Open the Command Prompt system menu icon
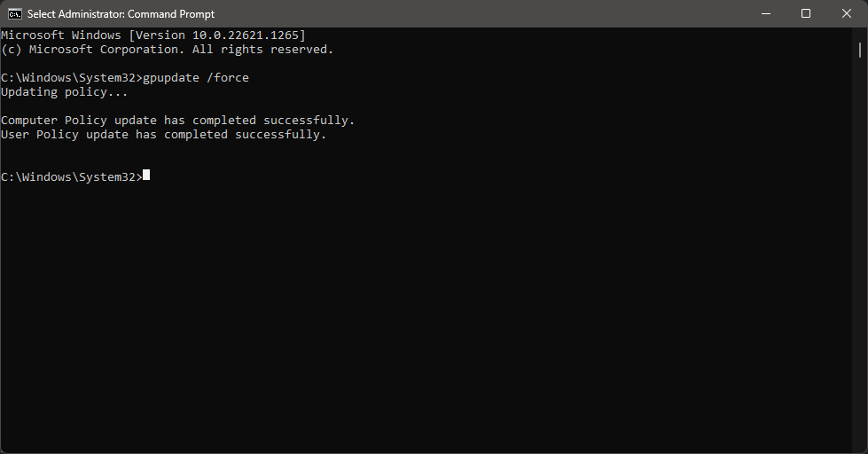The height and width of the screenshot is (454, 868). click(15, 14)
